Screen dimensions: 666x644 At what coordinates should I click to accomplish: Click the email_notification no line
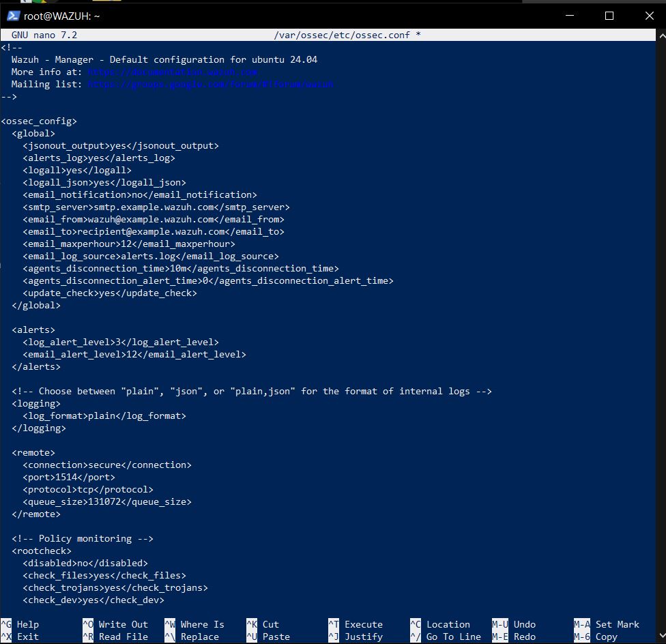[140, 195]
